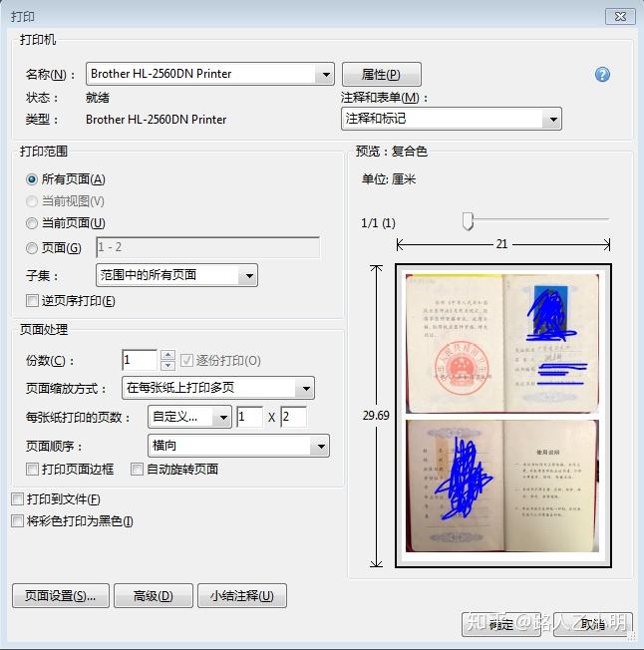Open the 页面缩放方式 dropdown
Viewport: 644px width, 650px height.
click(x=218, y=388)
